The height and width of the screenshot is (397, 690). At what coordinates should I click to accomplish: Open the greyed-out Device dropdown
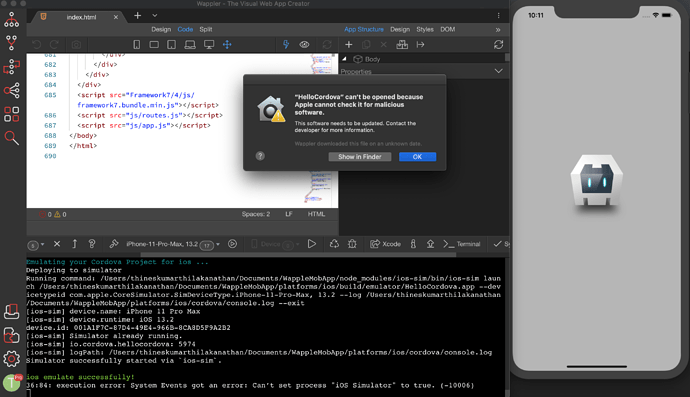pyautogui.click(x=275, y=244)
